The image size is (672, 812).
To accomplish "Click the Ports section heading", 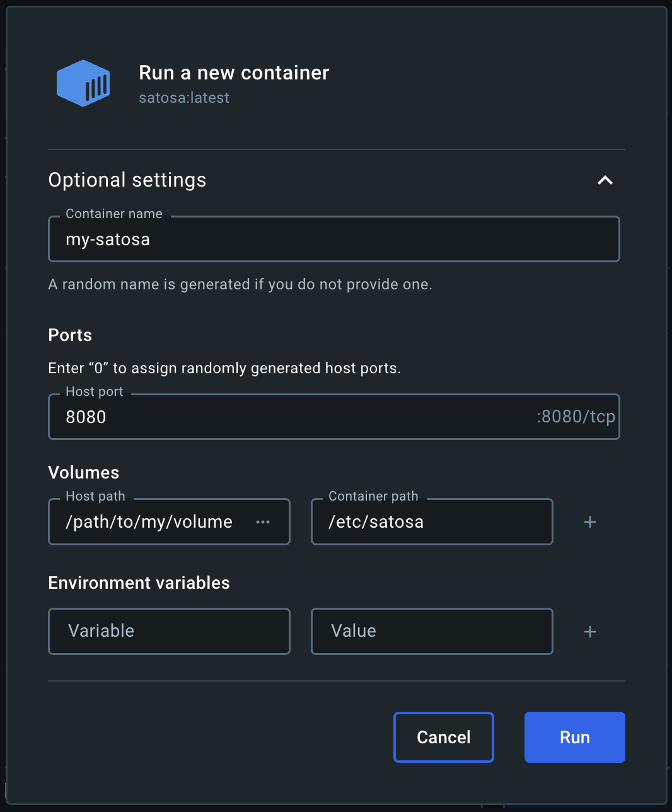I will tap(70, 335).
